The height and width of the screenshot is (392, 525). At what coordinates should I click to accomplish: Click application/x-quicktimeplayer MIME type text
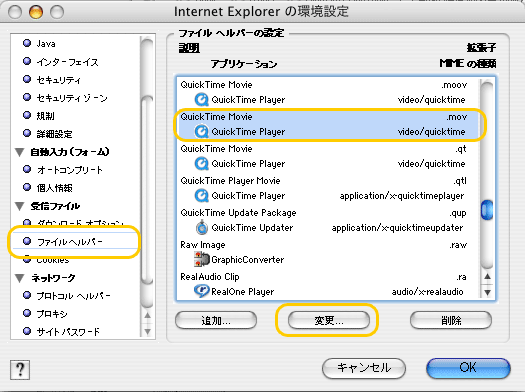pos(402,196)
